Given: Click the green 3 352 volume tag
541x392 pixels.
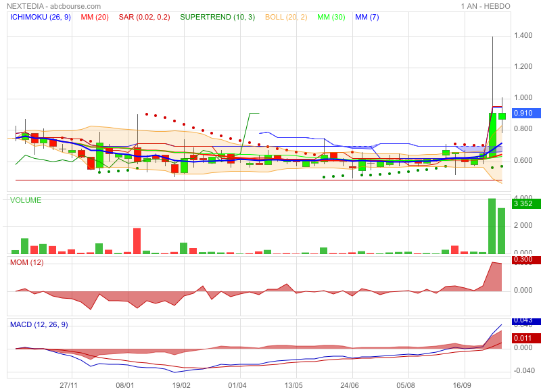Looking at the screenshot, I should [x=526, y=203].
